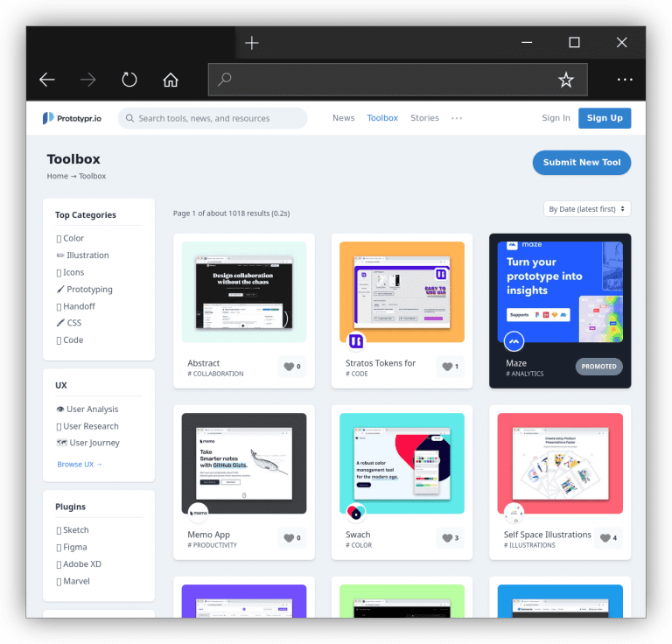Follow the Browse UX link
Image resolution: width=672 pixels, height=644 pixels.
(x=80, y=464)
